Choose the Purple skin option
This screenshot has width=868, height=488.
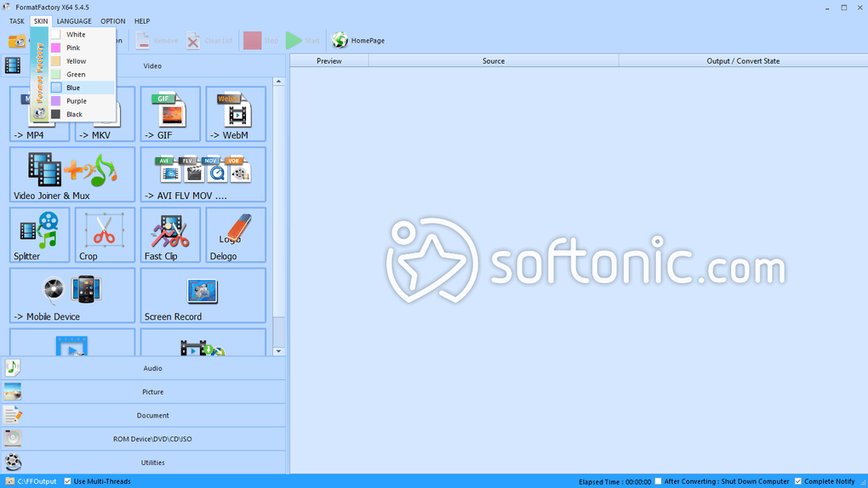pyautogui.click(x=82, y=100)
